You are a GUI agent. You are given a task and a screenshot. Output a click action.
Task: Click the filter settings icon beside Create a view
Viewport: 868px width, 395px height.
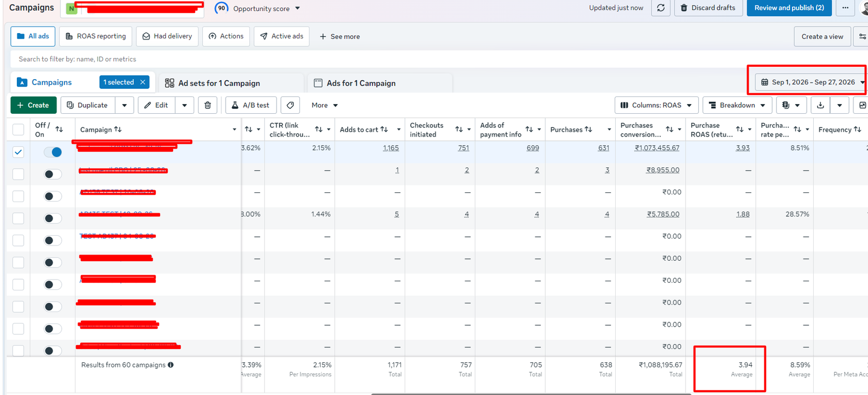coord(861,36)
